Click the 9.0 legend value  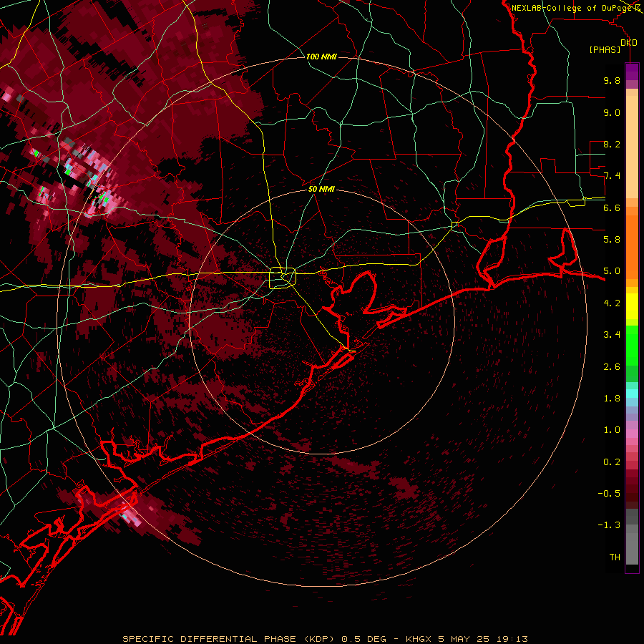[x=612, y=112]
